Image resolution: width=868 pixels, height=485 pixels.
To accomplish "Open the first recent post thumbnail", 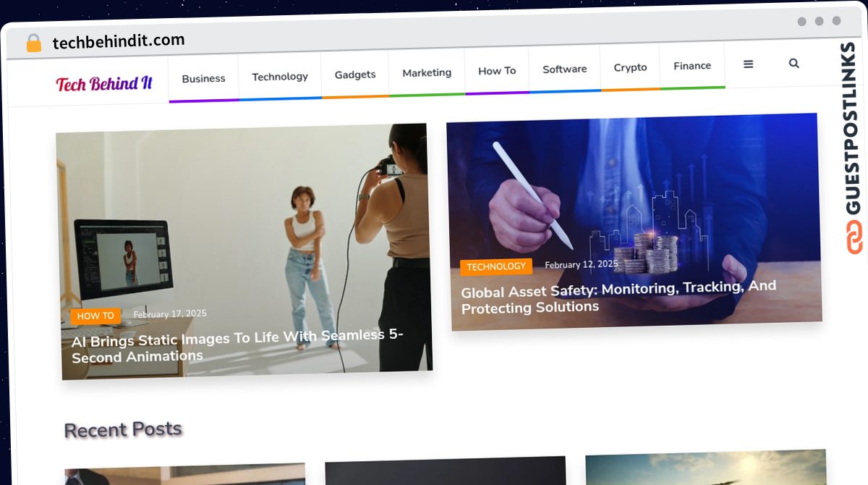I will pyautogui.click(x=185, y=475).
